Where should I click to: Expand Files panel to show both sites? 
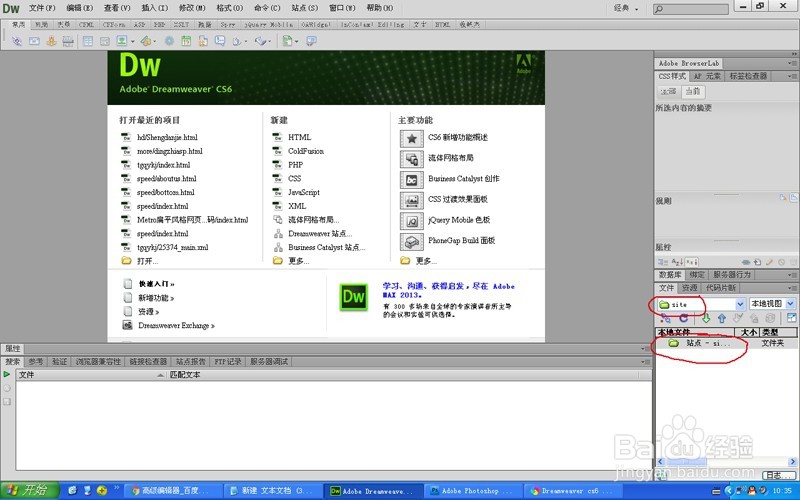coord(791,318)
